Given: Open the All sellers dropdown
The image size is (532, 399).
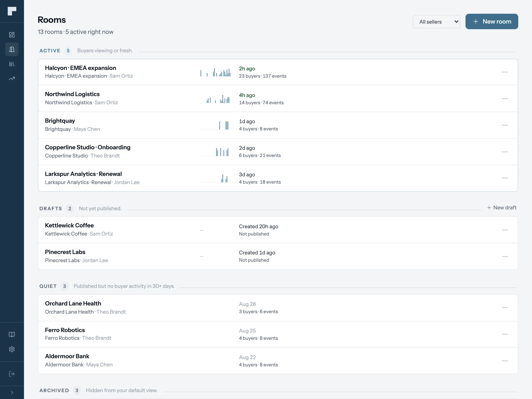Looking at the screenshot, I should click(436, 22).
